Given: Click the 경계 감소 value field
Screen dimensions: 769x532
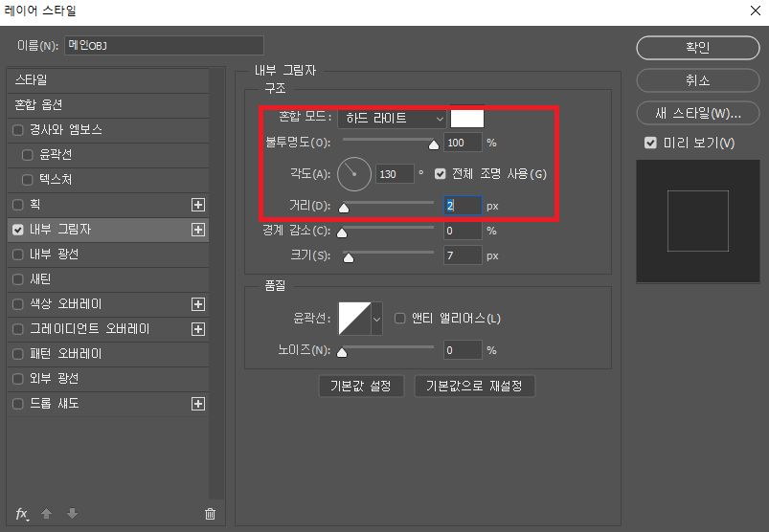Looking at the screenshot, I should click(x=463, y=231).
